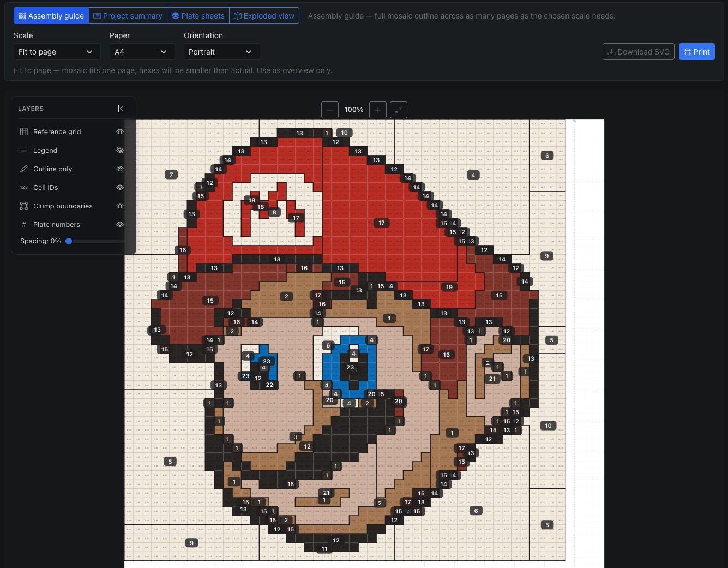Viewport: 728px width, 568px height.
Task: Hide the Cell IDs layer via eye icon
Action: (x=120, y=187)
